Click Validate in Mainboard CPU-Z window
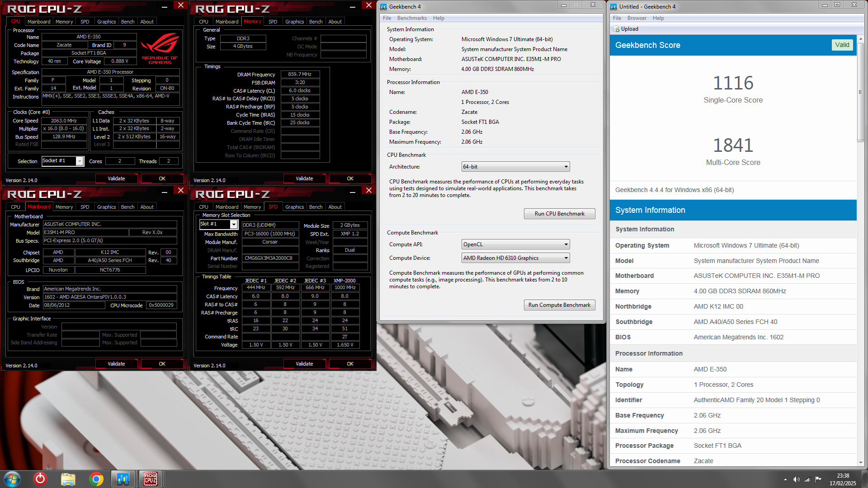This screenshot has width=868, height=488. (116, 364)
